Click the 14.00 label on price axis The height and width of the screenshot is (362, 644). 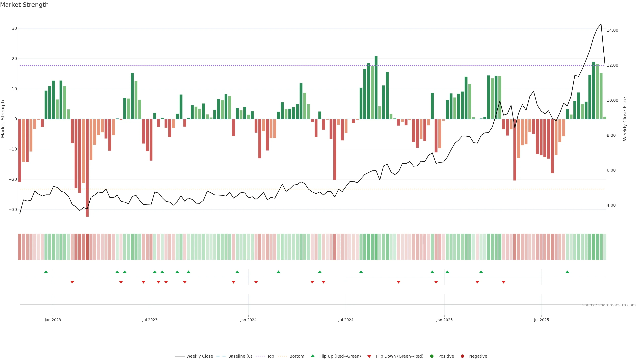[x=612, y=30]
